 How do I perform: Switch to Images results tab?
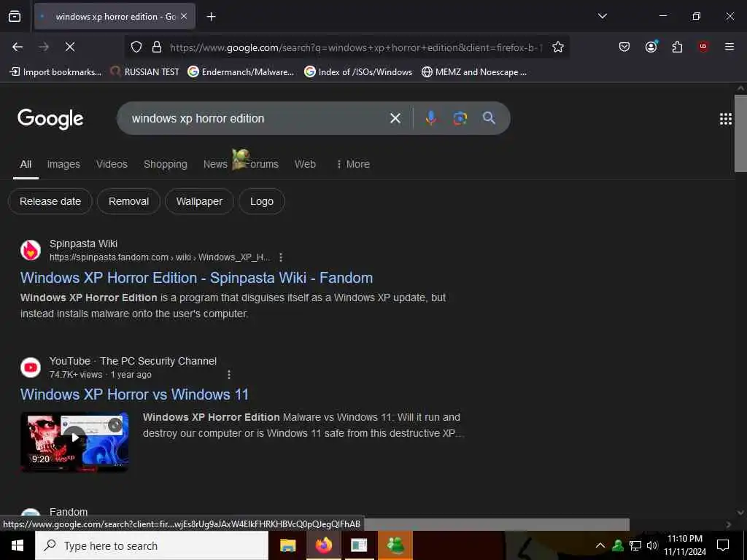point(63,164)
